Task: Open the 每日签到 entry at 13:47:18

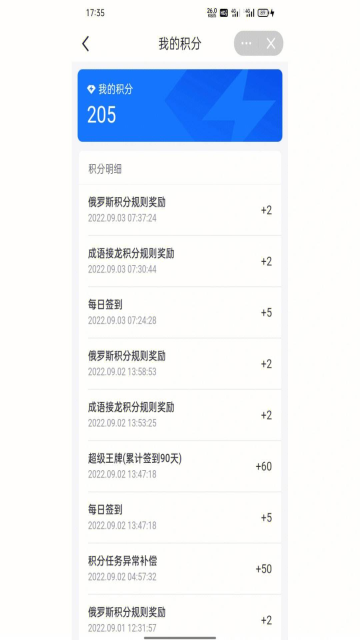Action: 180,517
